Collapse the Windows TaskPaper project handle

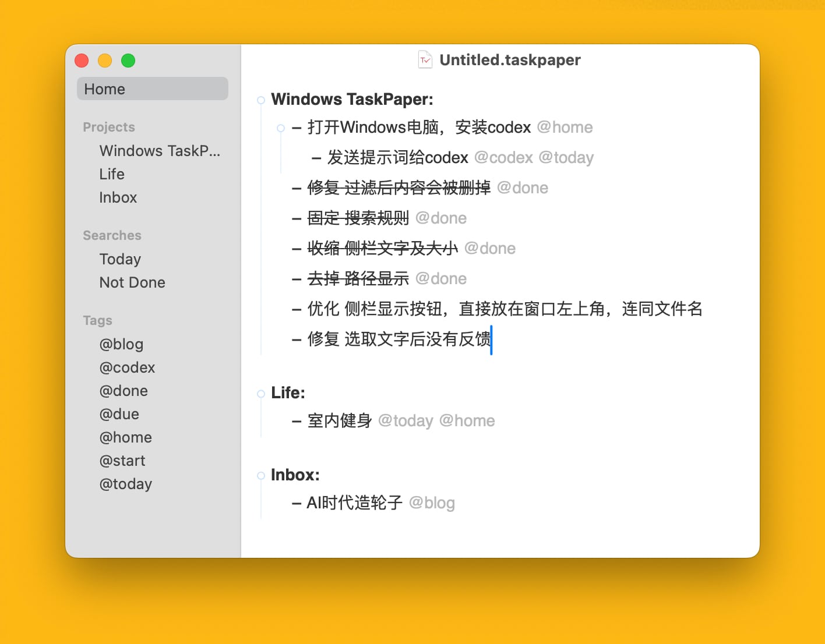click(261, 100)
